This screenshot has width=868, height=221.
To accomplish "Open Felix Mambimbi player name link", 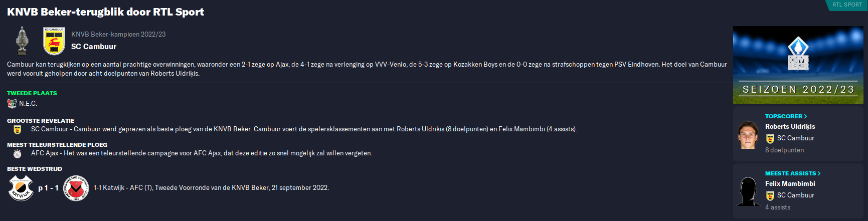I will (790, 184).
